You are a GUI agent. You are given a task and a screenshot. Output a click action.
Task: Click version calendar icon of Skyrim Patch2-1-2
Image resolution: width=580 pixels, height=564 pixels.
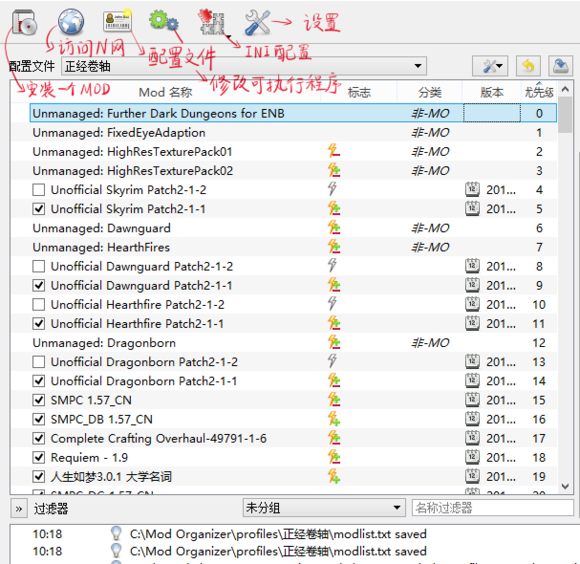(x=472, y=189)
